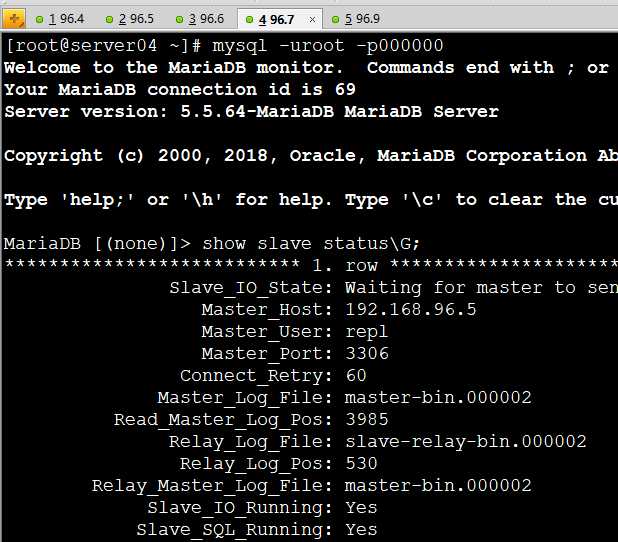The height and width of the screenshot is (542, 618).
Task: Click the 'Your MariaDB connection id is 69' line
Action: point(180,89)
